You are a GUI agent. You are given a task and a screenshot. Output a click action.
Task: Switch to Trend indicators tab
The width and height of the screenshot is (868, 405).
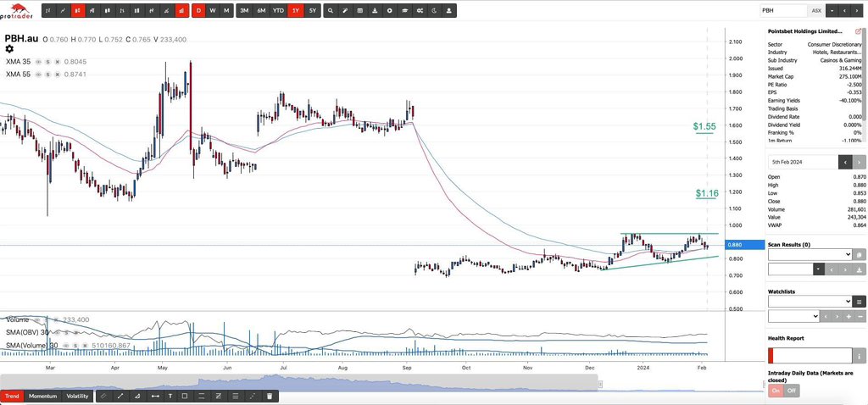coord(12,397)
